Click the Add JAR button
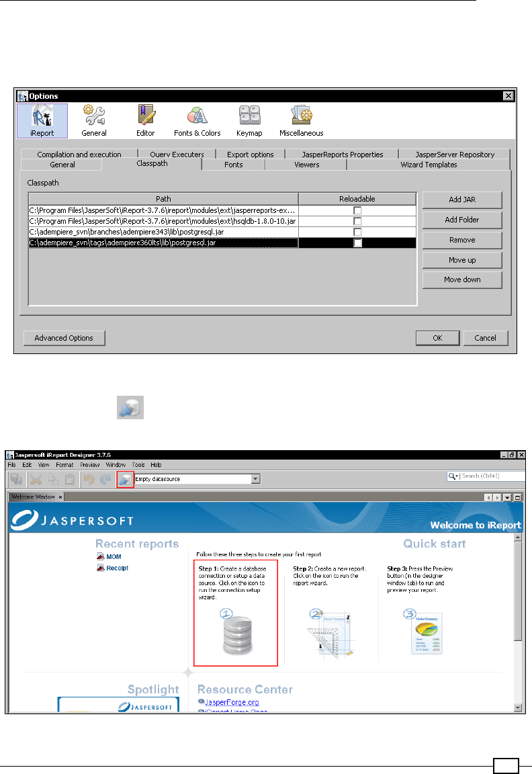The image size is (532, 774). pyautogui.click(x=462, y=200)
